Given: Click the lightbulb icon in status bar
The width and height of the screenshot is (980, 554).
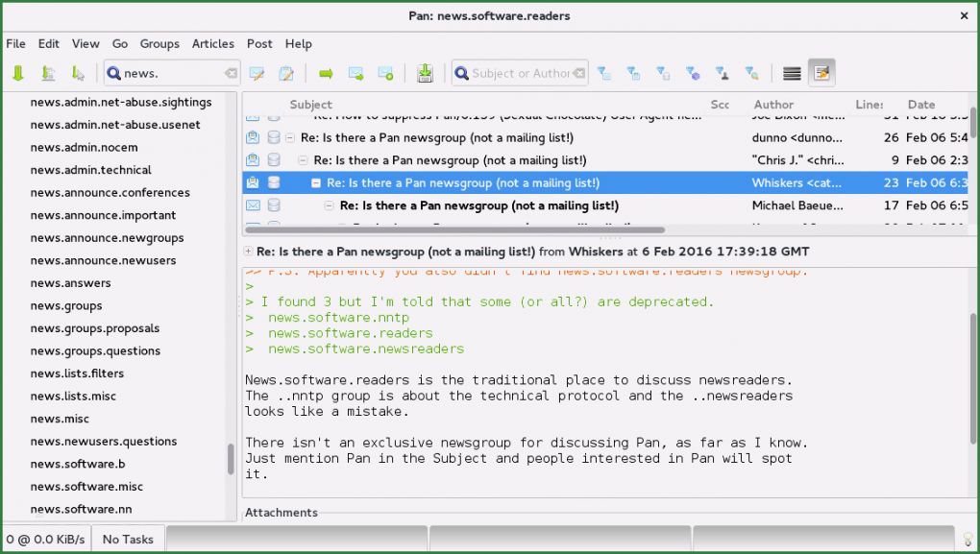Looking at the screenshot, I should pyautogui.click(x=968, y=539).
